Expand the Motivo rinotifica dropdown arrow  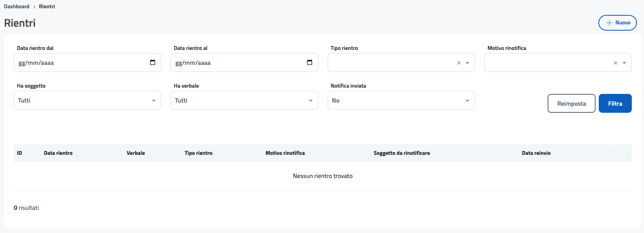624,63
